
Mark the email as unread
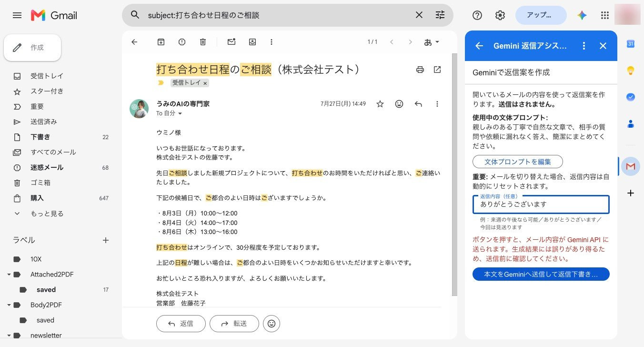click(231, 42)
